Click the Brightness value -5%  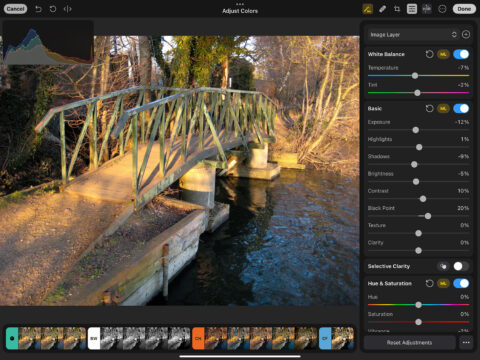pyautogui.click(x=463, y=174)
